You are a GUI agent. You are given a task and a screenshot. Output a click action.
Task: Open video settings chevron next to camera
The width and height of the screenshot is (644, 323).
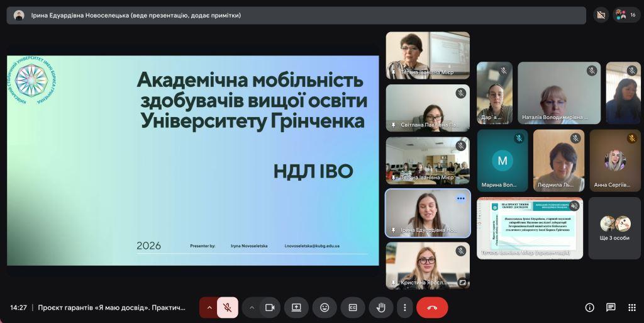(x=252, y=308)
